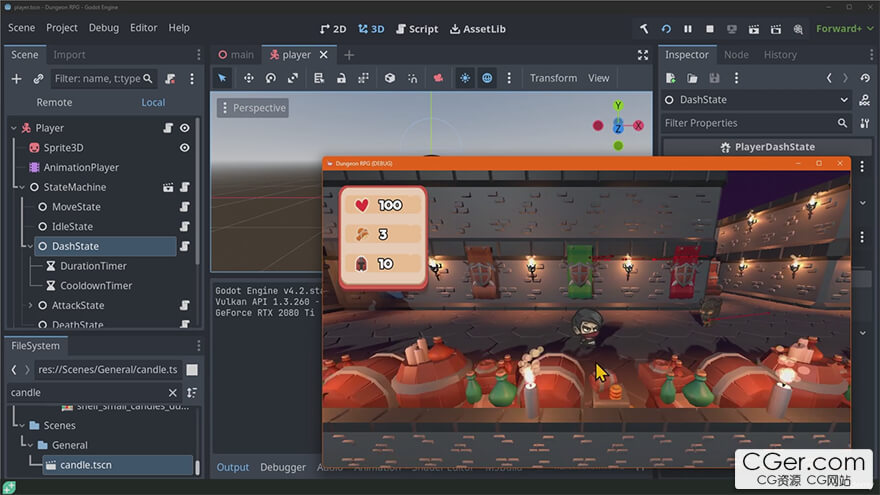Choose the Move Mode tool
The height and width of the screenshot is (495, 880).
249,78
